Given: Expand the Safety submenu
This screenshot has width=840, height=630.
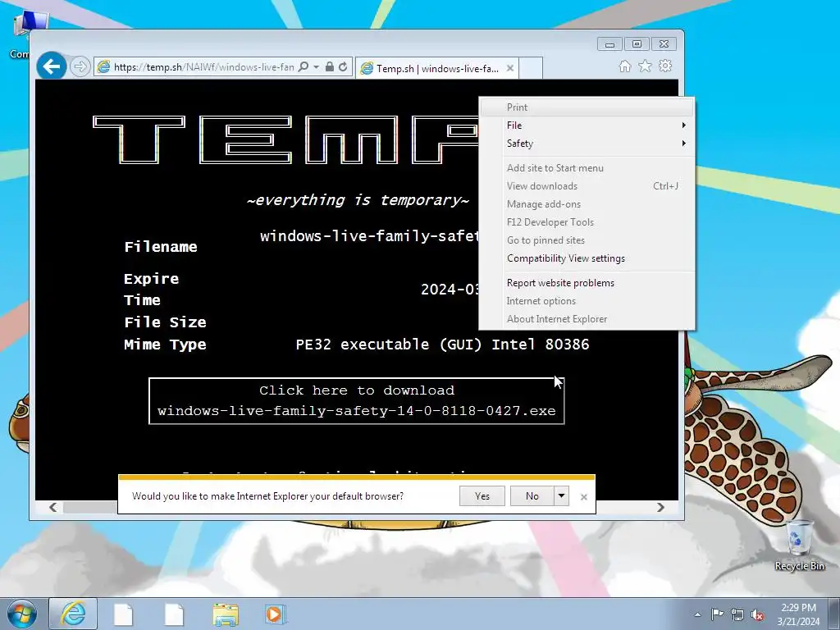Looking at the screenshot, I should pos(587,144).
